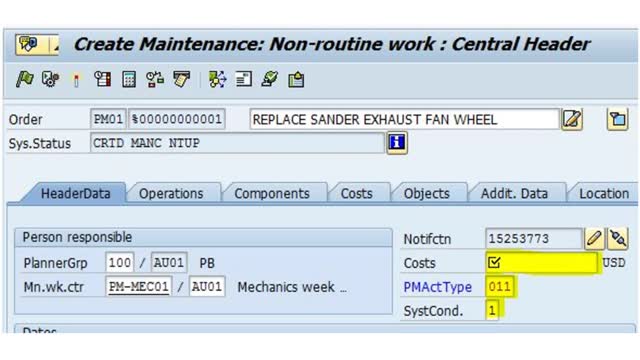The height and width of the screenshot is (360, 640).
Task: Open the Addit. Data tab
Action: 514,193
